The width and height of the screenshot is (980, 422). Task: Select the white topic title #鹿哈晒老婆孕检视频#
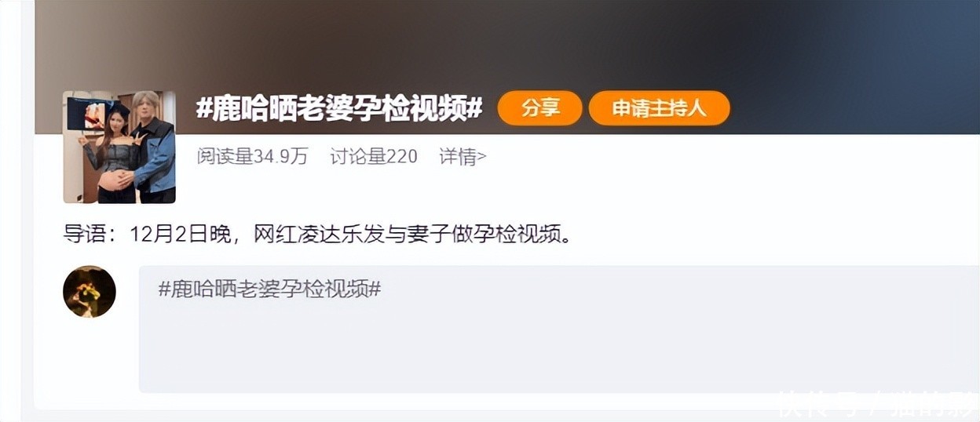coord(339,109)
